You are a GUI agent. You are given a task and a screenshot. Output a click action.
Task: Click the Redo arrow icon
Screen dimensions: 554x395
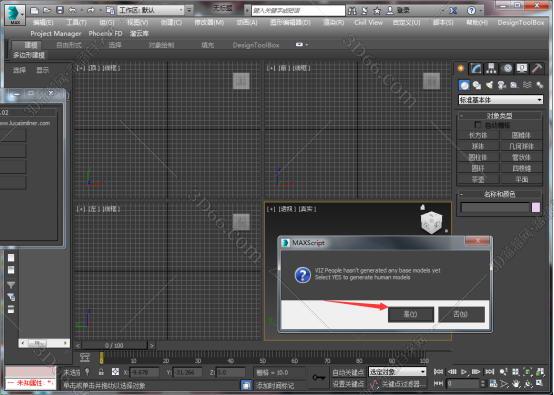(x=90, y=11)
